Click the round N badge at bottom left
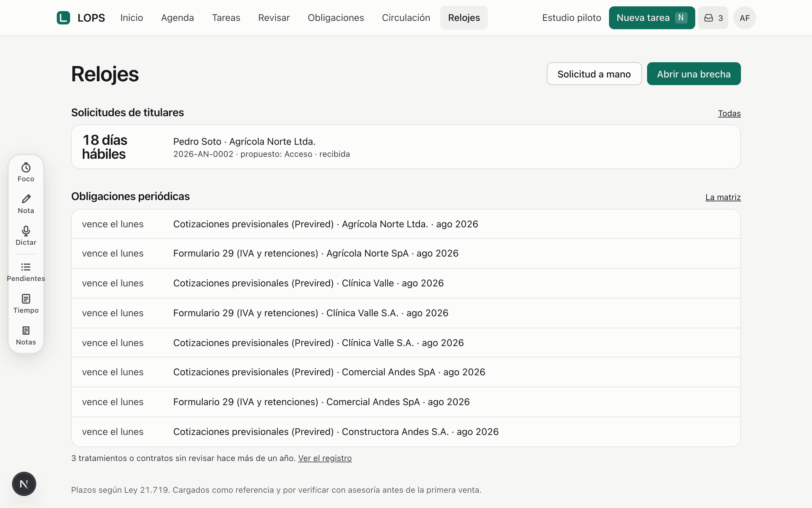The image size is (812, 508). coord(24,484)
